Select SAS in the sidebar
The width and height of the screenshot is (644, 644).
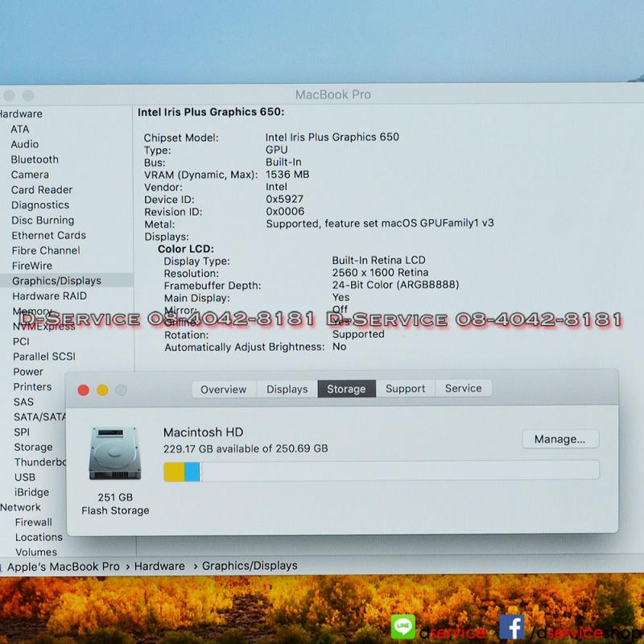coord(23,402)
